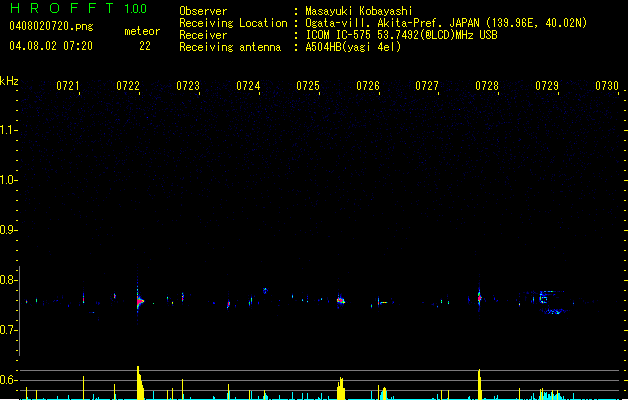
Task: Click the kHz axis unit label
Action: click(x=9, y=81)
